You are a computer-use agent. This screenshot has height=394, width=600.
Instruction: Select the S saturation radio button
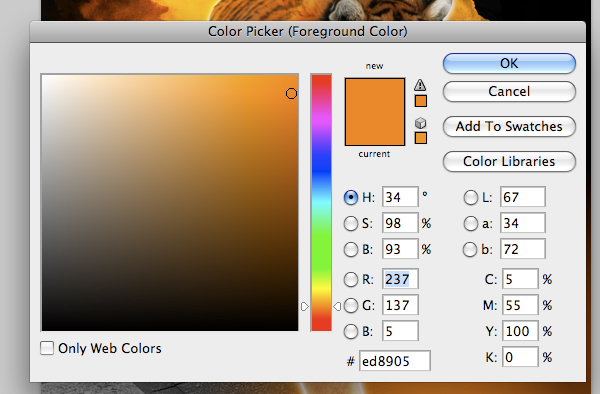351,223
